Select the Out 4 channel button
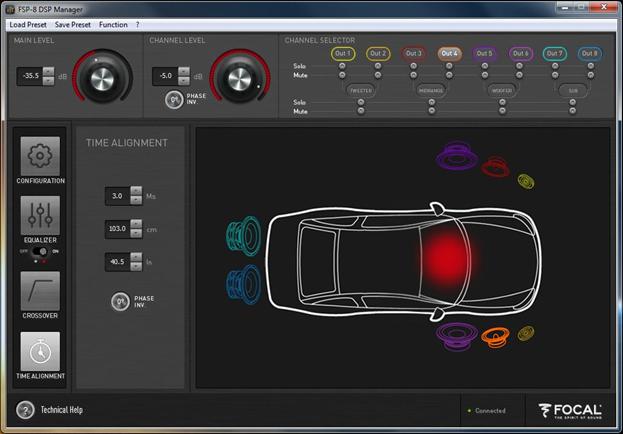623x434 pixels. (448, 53)
